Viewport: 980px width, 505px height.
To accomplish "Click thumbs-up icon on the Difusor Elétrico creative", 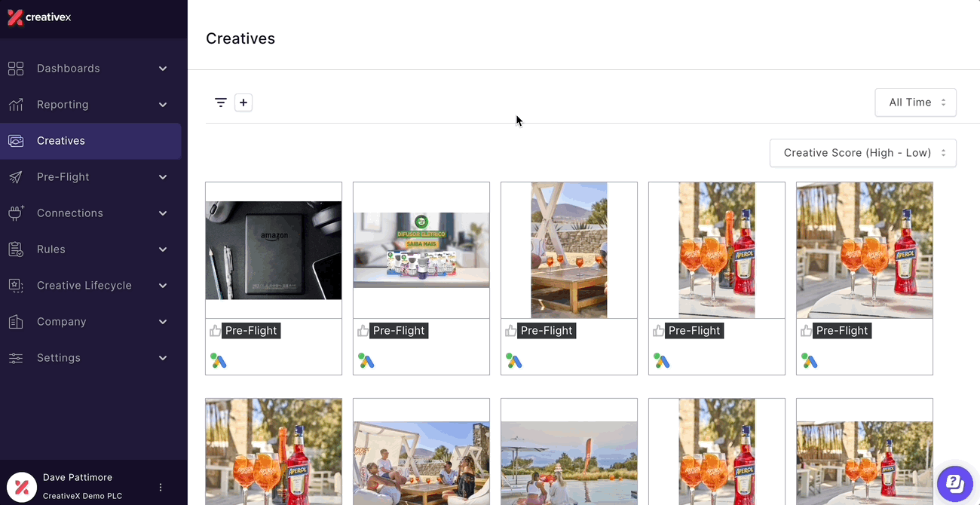I will click(363, 331).
